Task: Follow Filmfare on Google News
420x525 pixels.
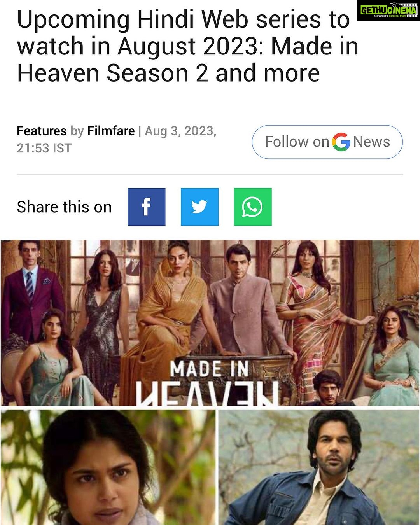Action: tap(327, 142)
